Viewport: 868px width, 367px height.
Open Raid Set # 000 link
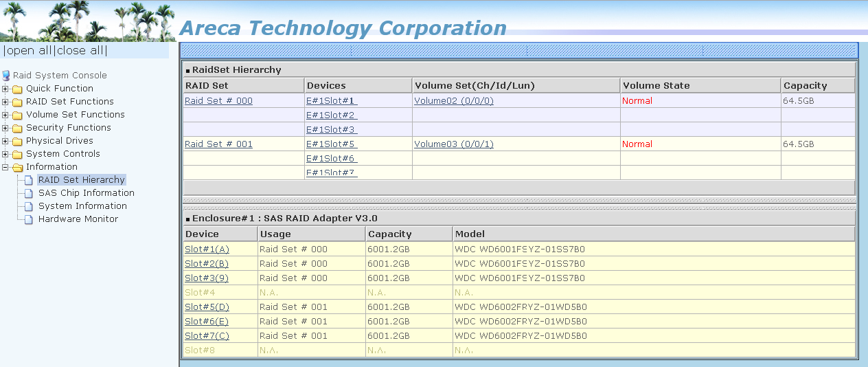(218, 101)
